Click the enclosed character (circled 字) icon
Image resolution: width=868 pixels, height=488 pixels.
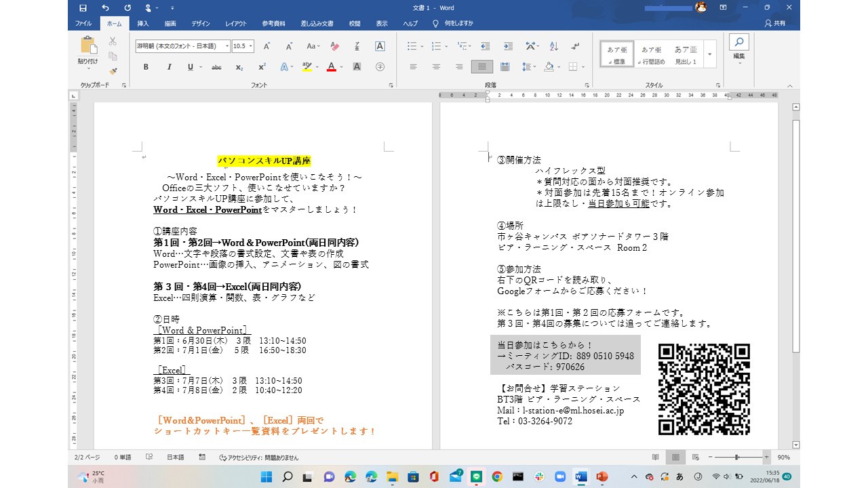pos(380,67)
